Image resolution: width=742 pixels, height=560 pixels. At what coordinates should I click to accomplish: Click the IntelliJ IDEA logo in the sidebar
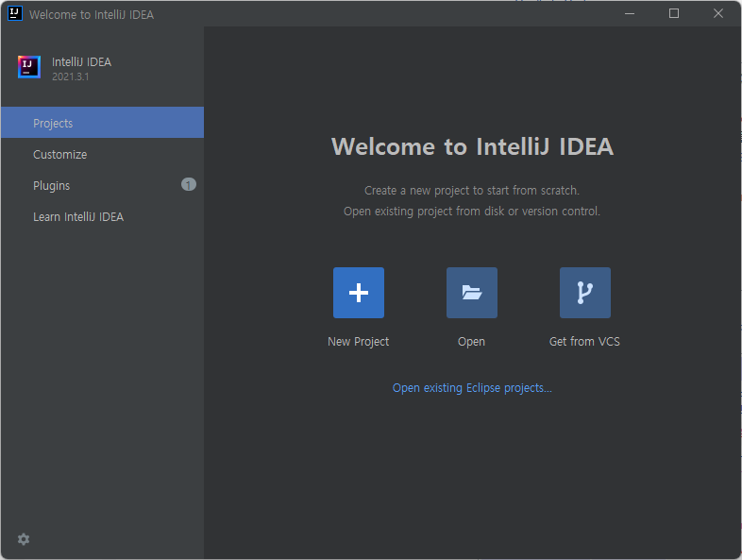[x=29, y=67]
